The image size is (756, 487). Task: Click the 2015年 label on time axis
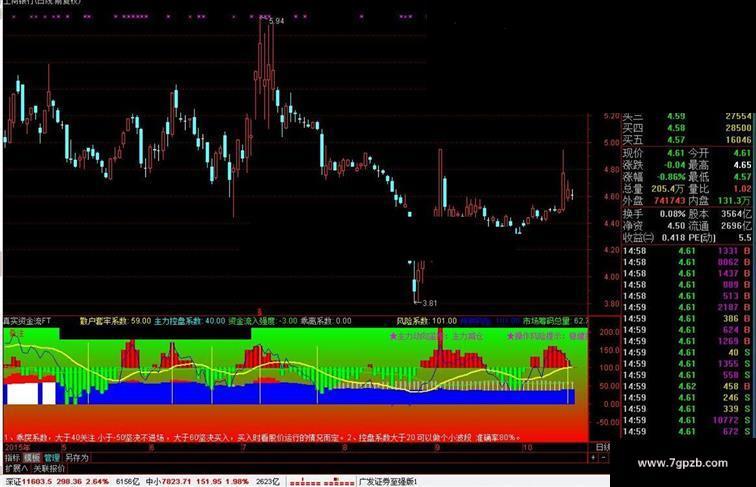(x=16, y=447)
